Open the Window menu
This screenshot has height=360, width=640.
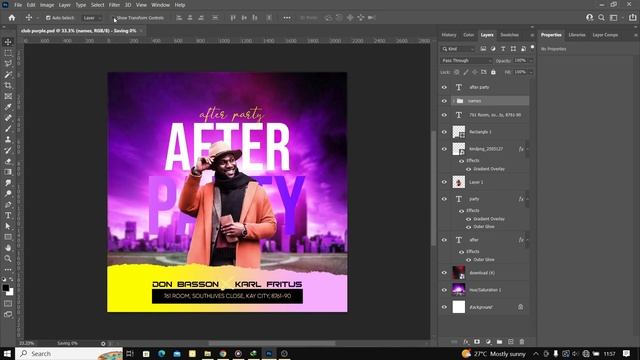[160, 5]
